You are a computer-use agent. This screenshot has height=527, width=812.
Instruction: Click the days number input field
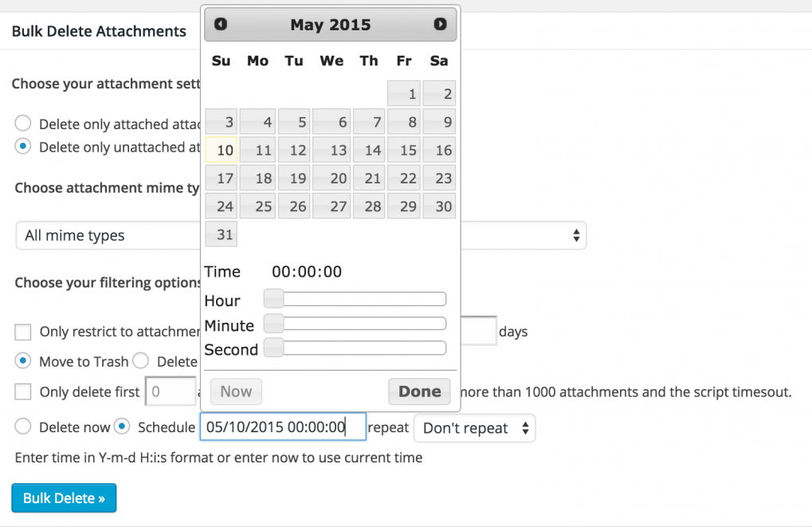(479, 331)
